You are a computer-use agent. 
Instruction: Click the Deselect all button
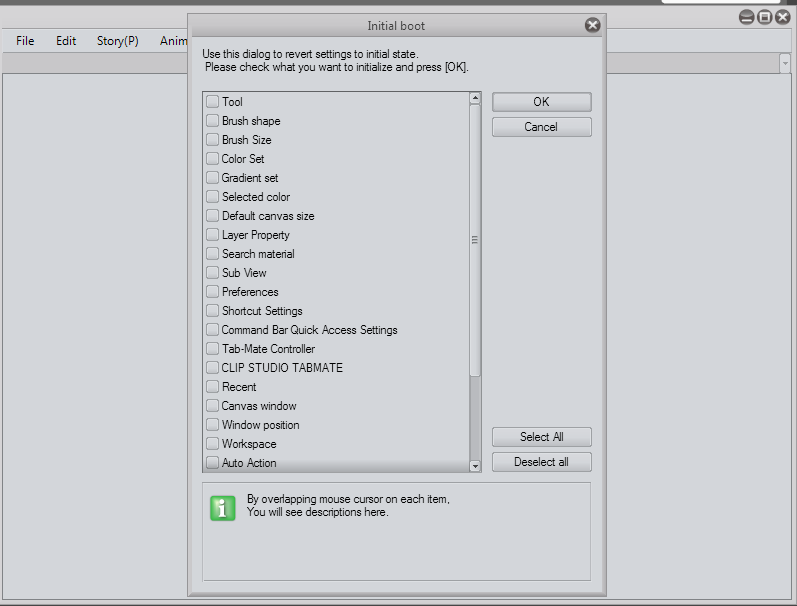pyautogui.click(x=541, y=462)
